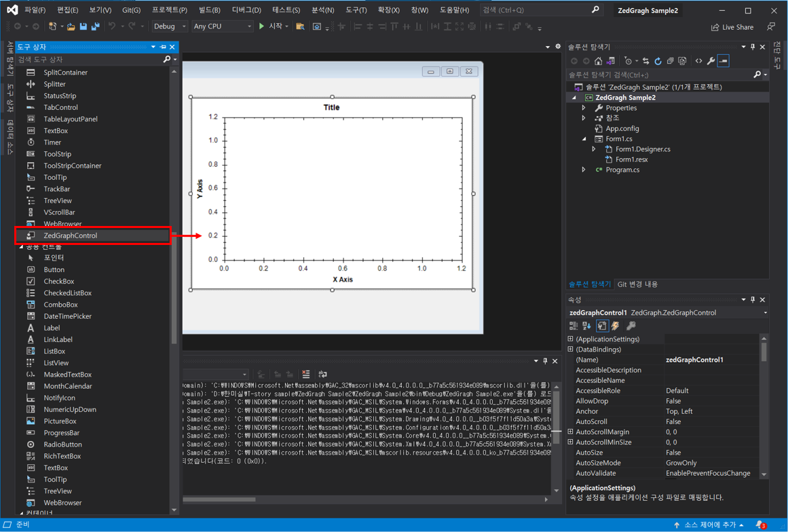Screen dimensions: 788x532
Task: Pin the Toolbox panel with auto-hide pin
Action: coord(163,47)
